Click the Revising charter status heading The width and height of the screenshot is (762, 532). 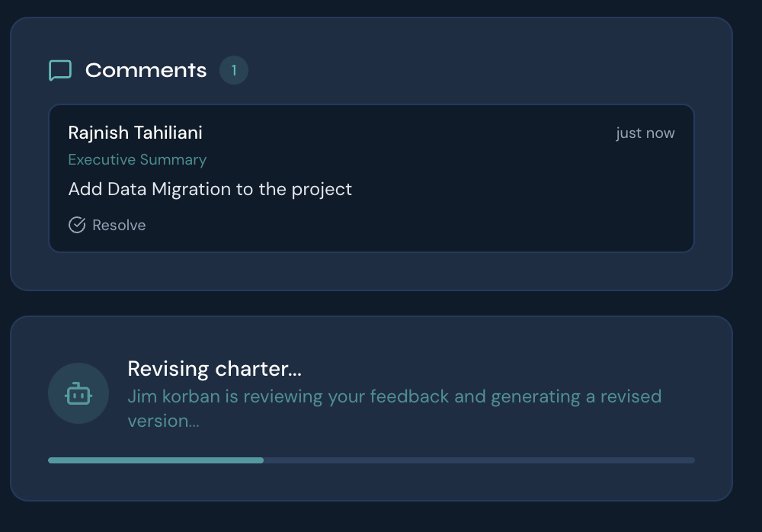point(214,368)
